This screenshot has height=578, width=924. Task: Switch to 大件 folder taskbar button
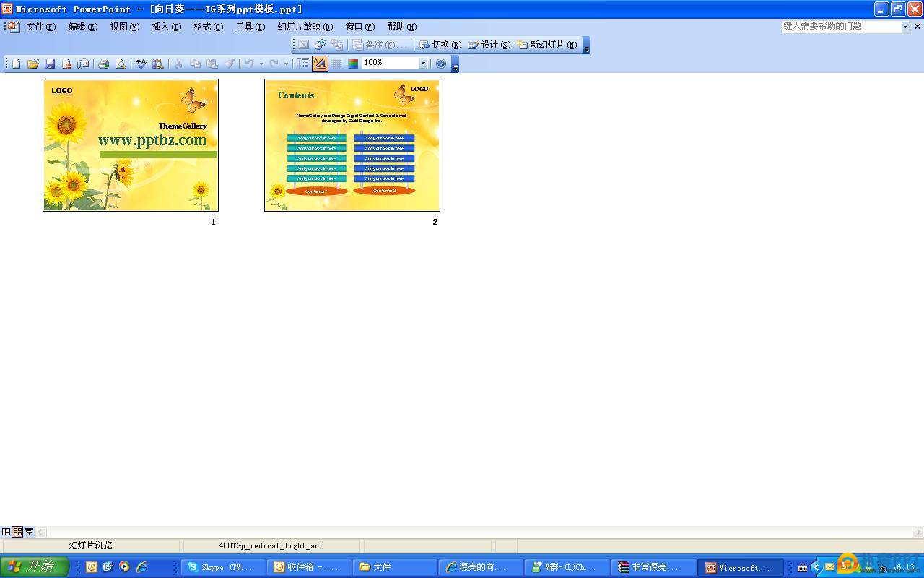click(x=394, y=568)
